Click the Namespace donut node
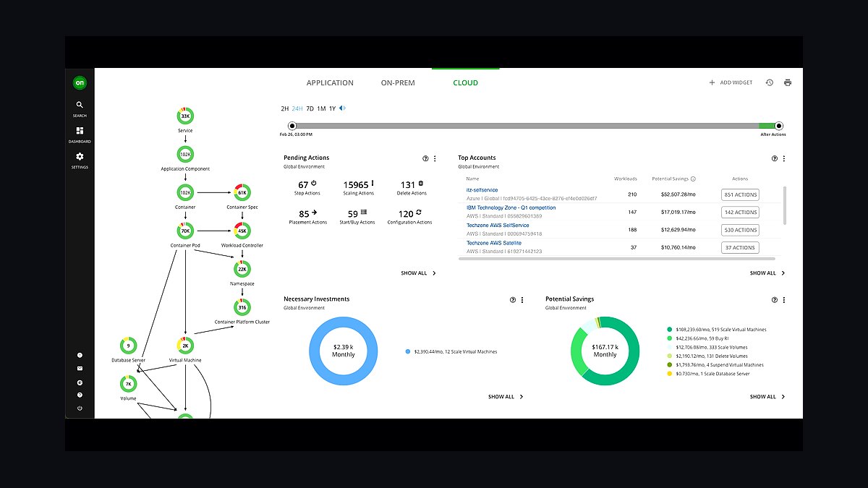Image resolution: width=868 pixels, height=488 pixels. [x=242, y=269]
